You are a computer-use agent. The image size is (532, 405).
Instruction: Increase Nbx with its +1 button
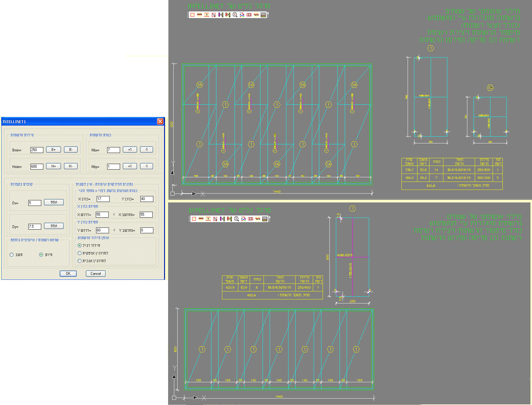point(130,150)
